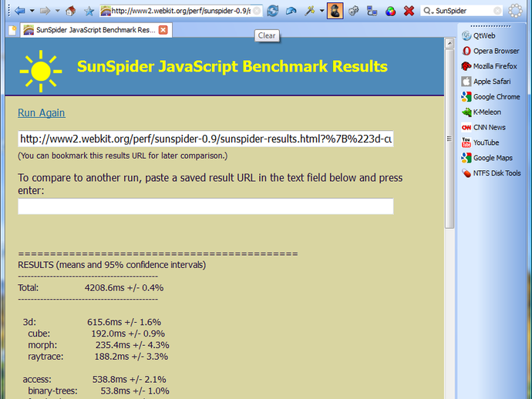Clear the search box with its x button
The image size is (532, 399).
497,11
